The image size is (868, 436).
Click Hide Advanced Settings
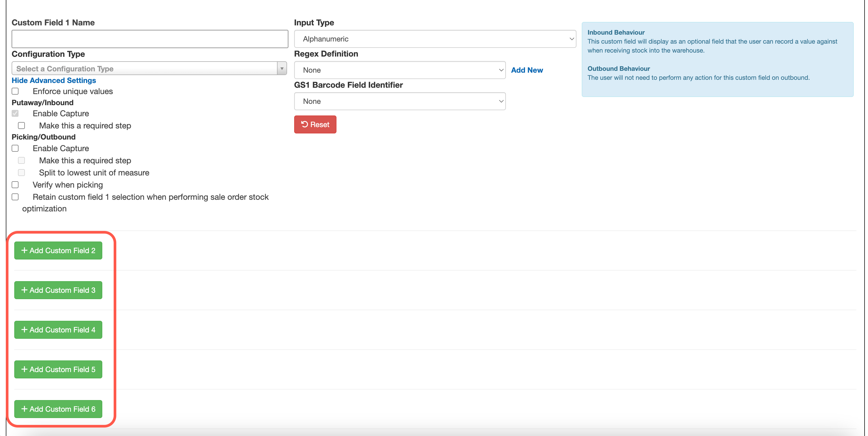point(54,80)
